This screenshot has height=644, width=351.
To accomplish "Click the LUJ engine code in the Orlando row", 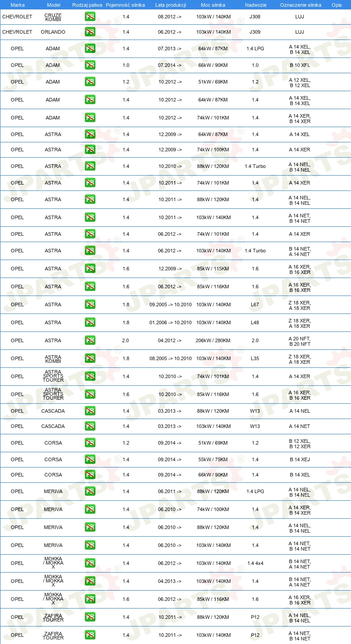I will click(300, 32).
